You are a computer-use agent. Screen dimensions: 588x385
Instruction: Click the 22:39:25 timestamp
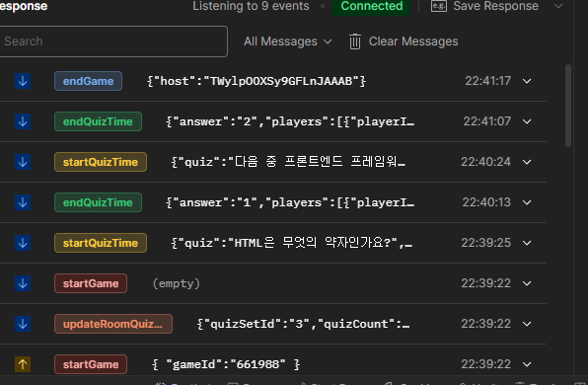pyautogui.click(x=485, y=243)
